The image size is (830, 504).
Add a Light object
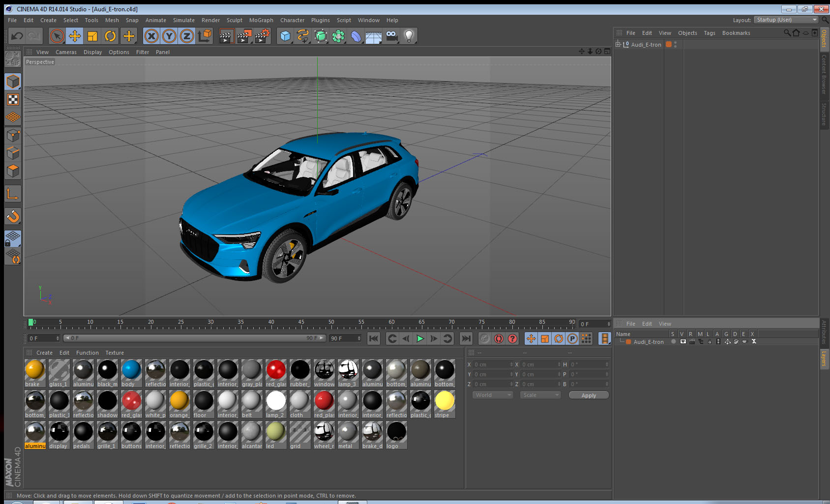[x=409, y=36]
